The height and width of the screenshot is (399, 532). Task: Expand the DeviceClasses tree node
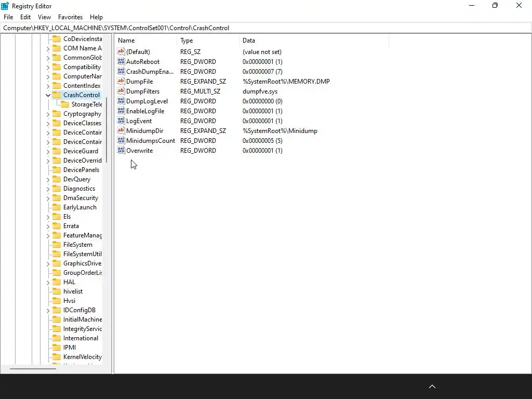[x=48, y=124]
